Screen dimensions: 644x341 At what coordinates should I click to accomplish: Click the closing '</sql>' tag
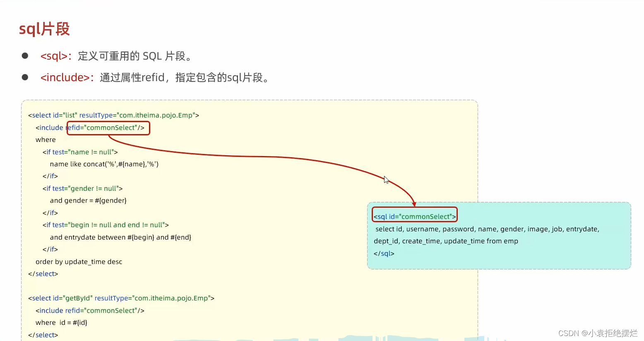tap(384, 253)
